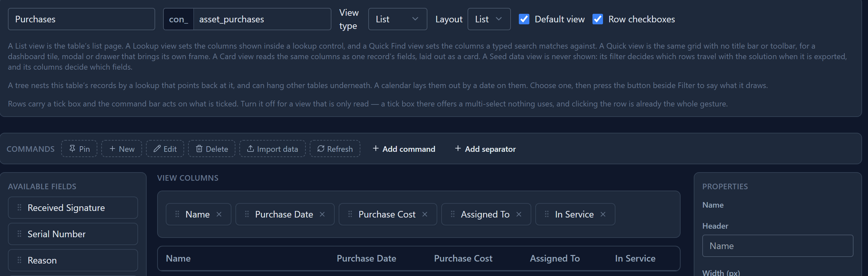Select the Reason available field

point(73,260)
